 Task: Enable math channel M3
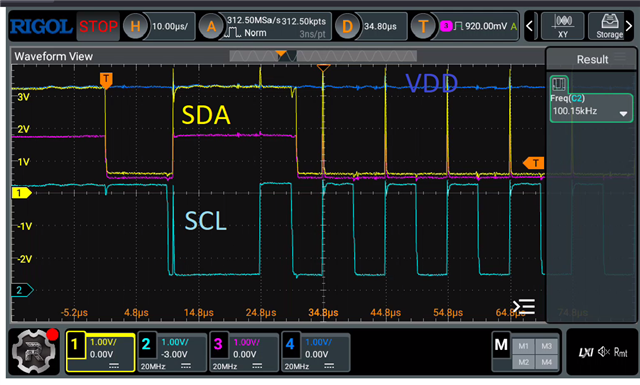pyautogui.click(x=547, y=346)
